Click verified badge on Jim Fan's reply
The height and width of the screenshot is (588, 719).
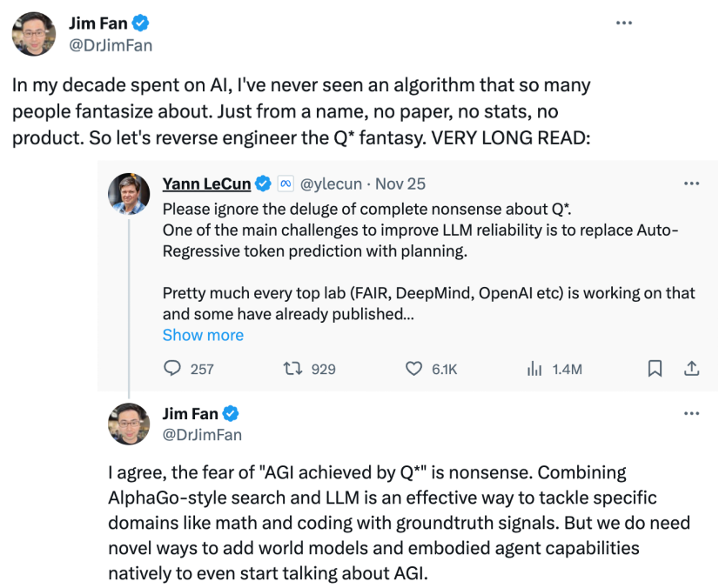[232, 413]
